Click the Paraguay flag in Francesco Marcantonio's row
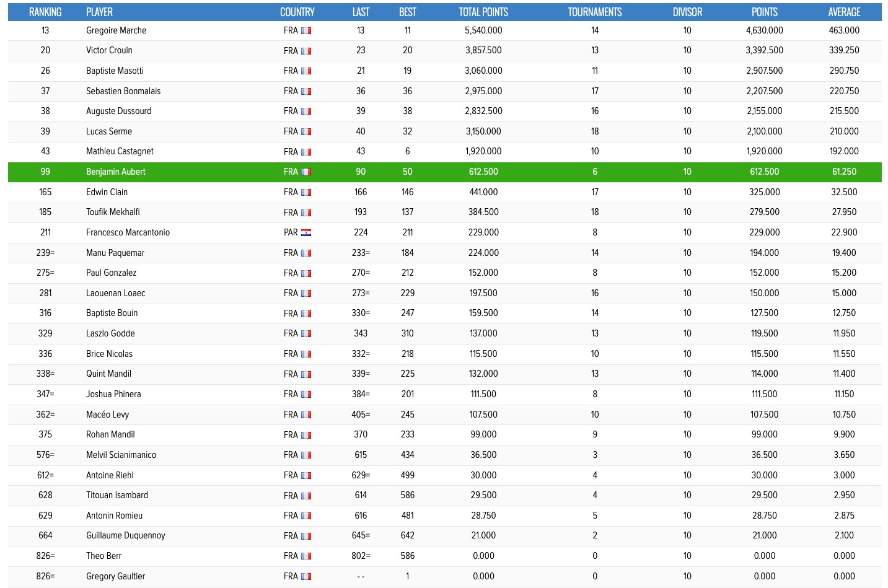Viewport: 888px width, 588px height. click(306, 232)
